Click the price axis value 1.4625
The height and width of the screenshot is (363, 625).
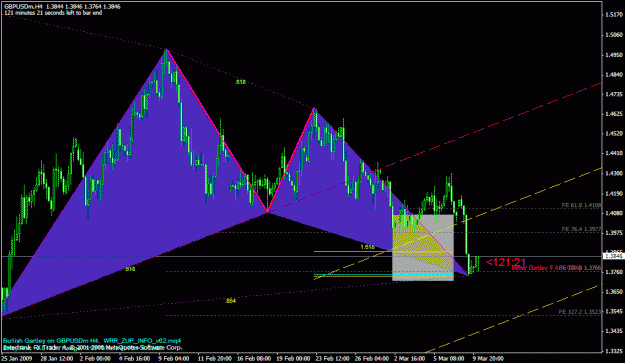614,114
